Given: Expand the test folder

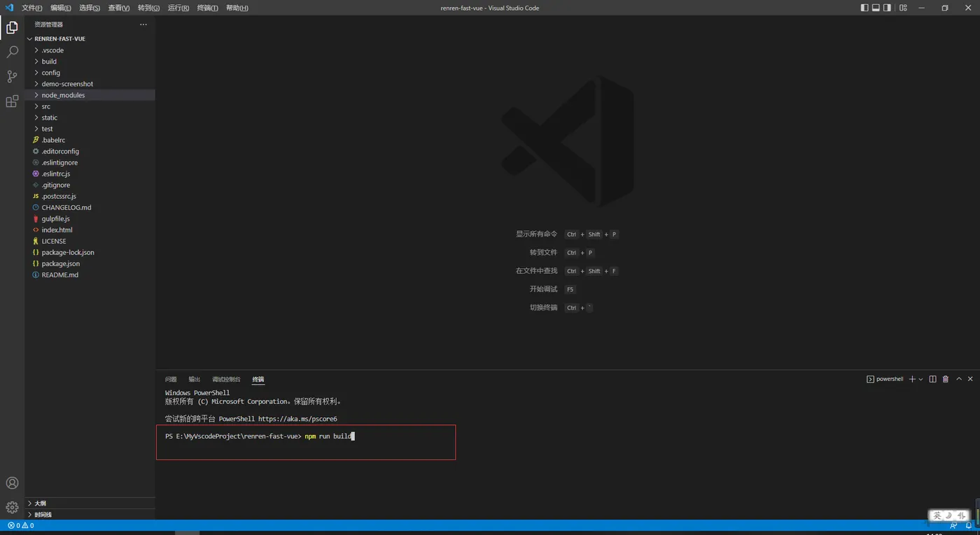Looking at the screenshot, I should (x=90, y=129).
